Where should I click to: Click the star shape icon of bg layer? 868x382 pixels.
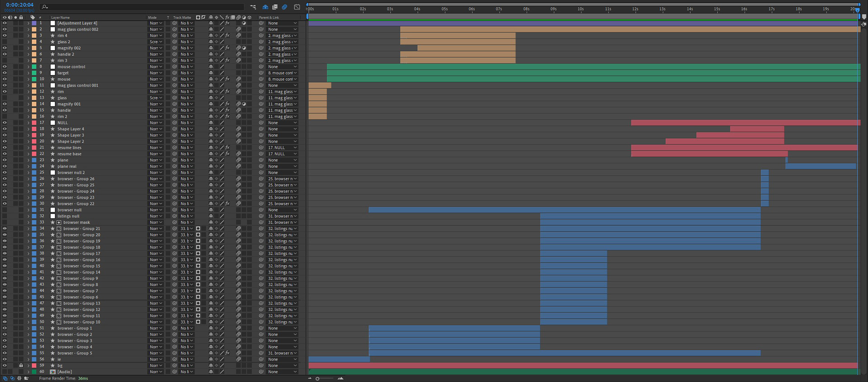pos(52,366)
